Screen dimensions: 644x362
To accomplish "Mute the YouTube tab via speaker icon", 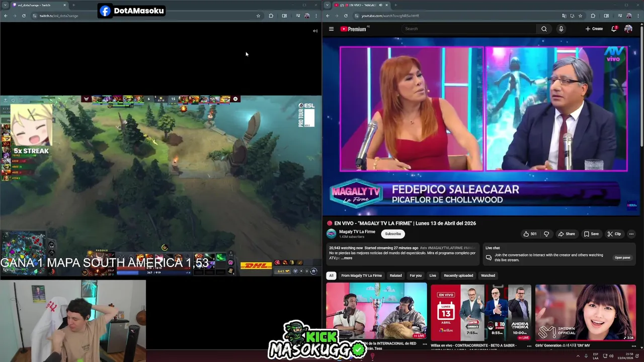I will point(380,5).
